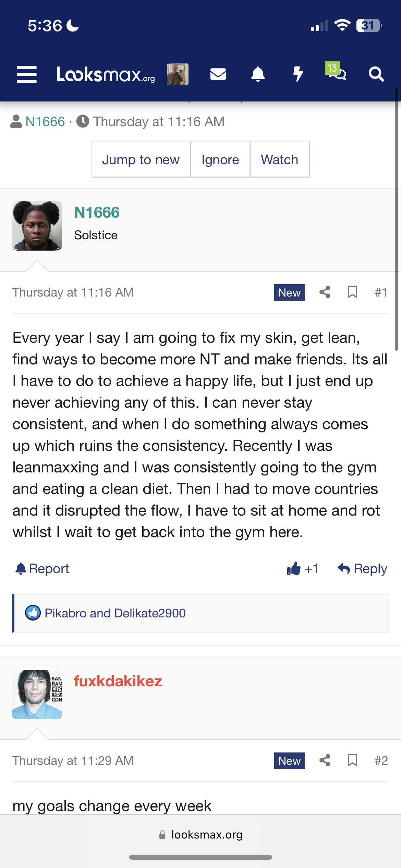The width and height of the screenshot is (401, 868).
Task: Click the Jump to new button
Action: (x=141, y=159)
